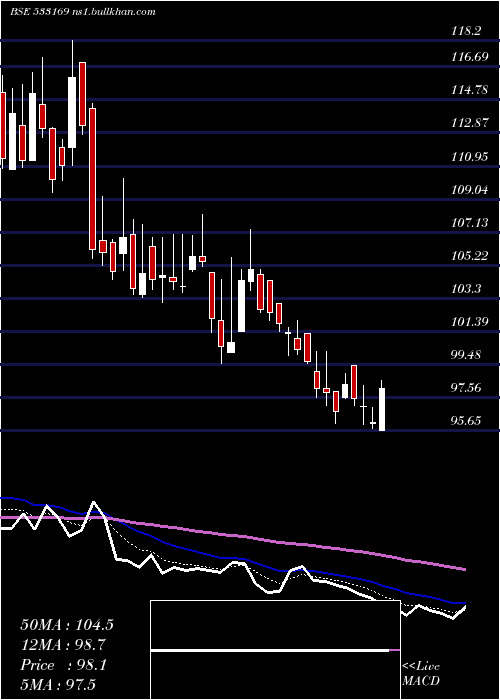Click the 97.56 price axis label
This screenshot has width=500, height=700.
pos(466,388)
